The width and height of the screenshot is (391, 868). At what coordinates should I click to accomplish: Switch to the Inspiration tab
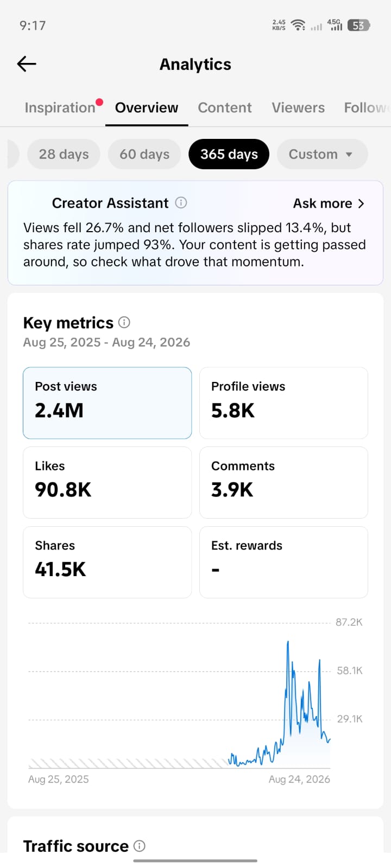pyautogui.click(x=60, y=107)
